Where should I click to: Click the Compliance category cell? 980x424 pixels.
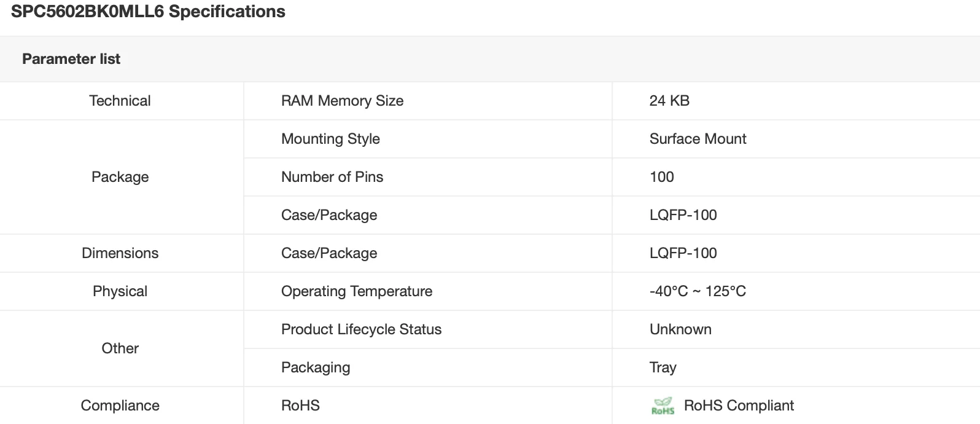tap(120, 406)
